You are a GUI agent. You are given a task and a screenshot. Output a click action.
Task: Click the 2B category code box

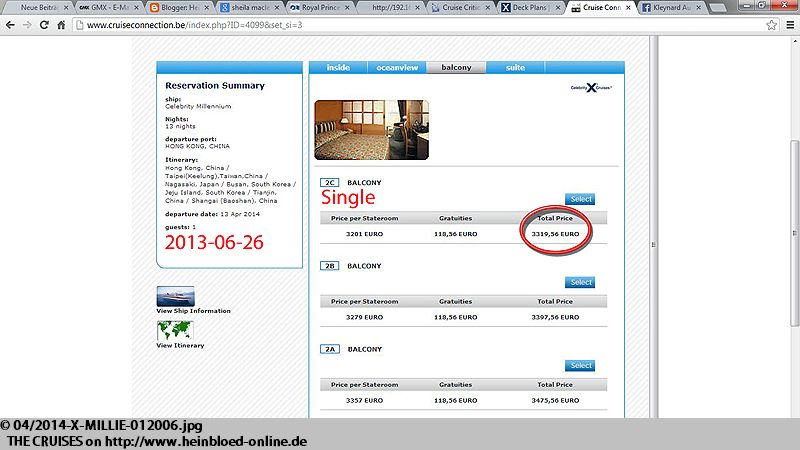click(x=330, y=266)
